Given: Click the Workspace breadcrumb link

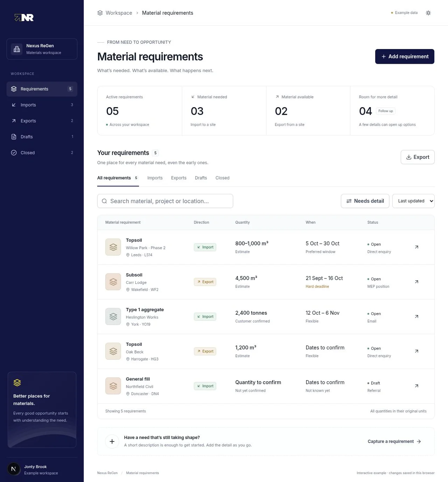Looking at the screenshot, I should coord(119,13).
